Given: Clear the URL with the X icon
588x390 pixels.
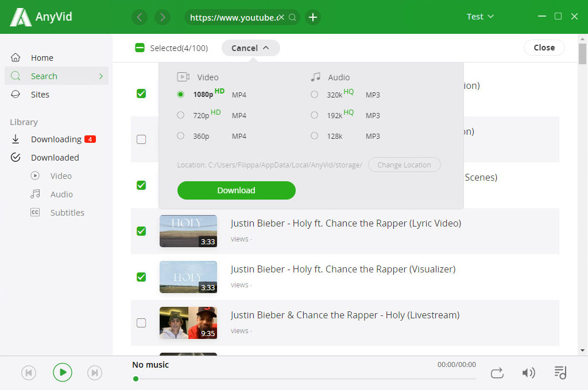Looking at the screenshot, I should [281, 17].
